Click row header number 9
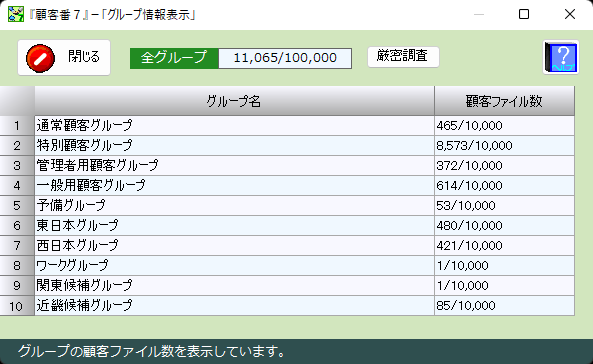Image resolution: width=593 pixels, height=364 pixels. 17,285
